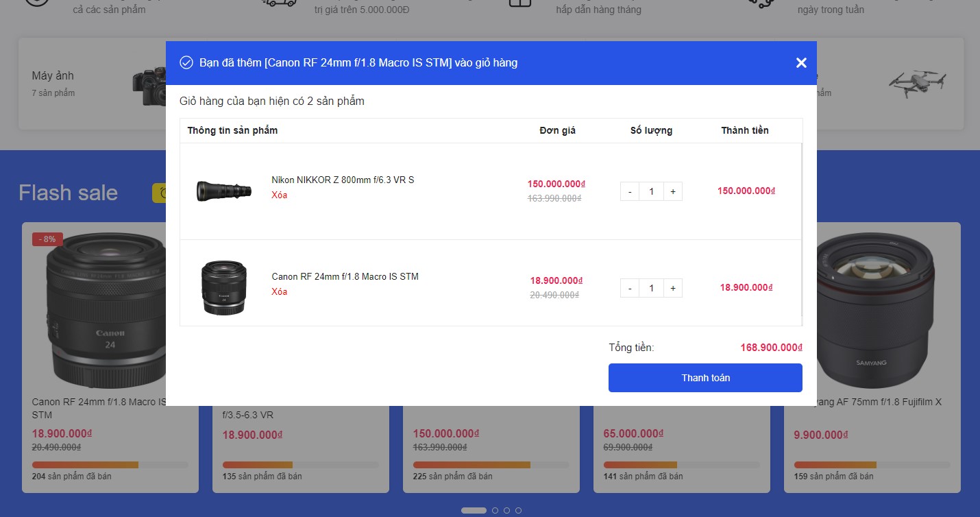
Task: Click the cart list vertical scrollbar
Action: click(x=801, y=233)
